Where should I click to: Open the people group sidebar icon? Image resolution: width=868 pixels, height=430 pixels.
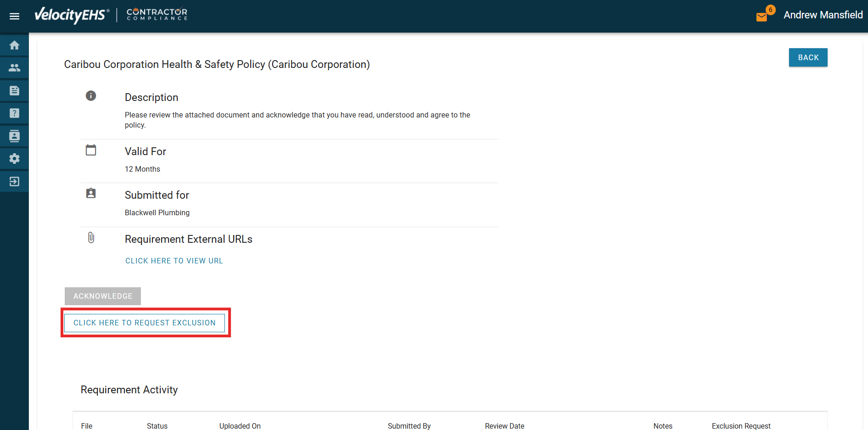click(14, 68)
